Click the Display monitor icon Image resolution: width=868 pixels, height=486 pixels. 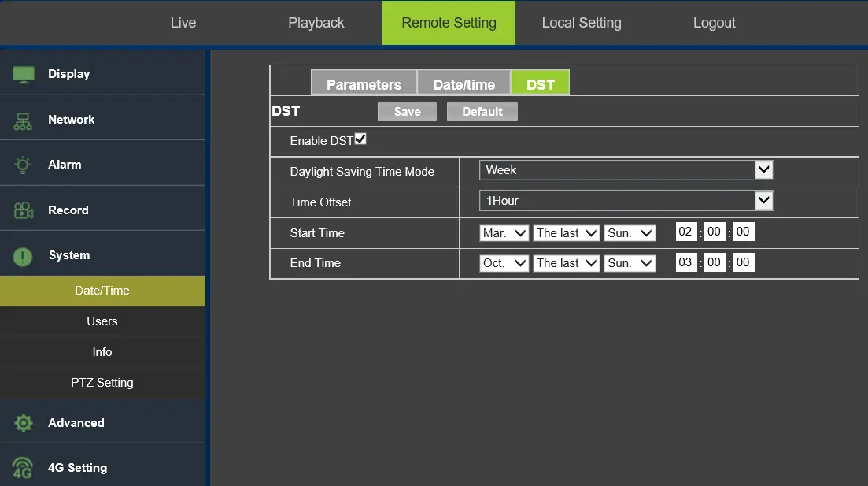click(24, 74)
